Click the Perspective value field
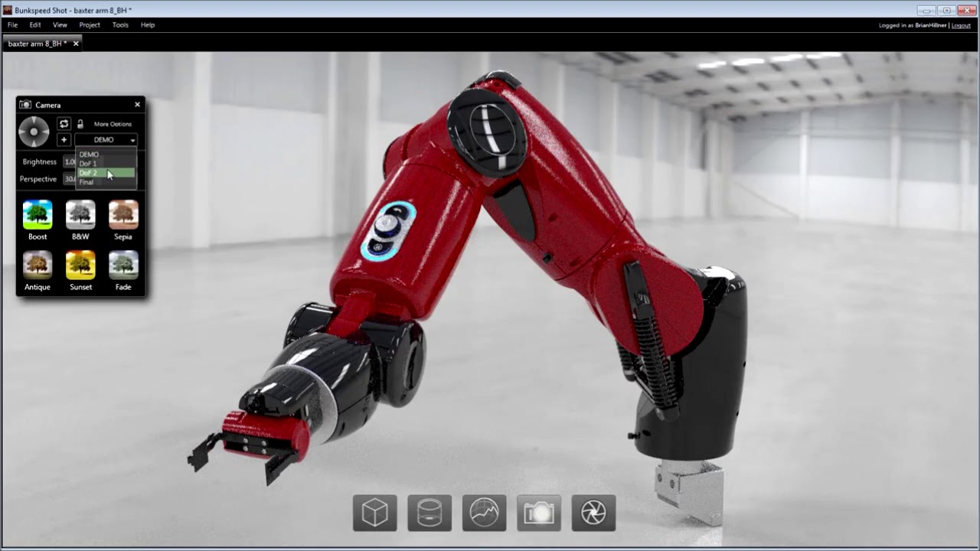980x551 pixels. tap(70, 179)
